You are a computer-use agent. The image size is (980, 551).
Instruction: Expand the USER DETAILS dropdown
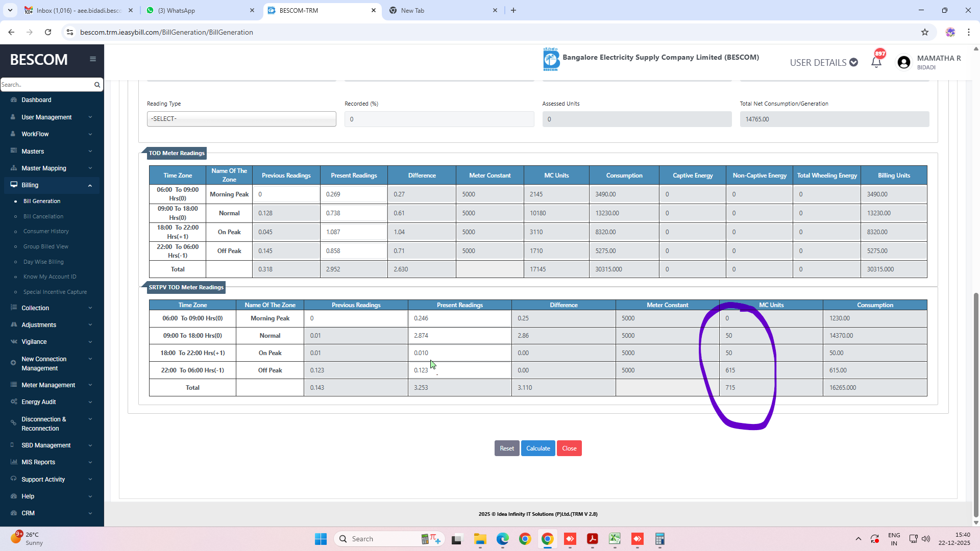pos(823,62)
